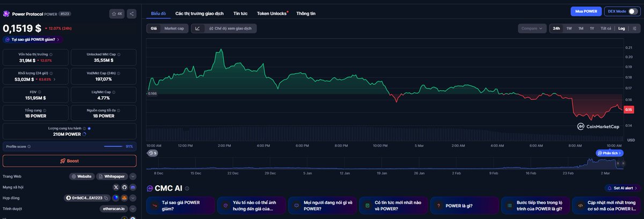Set chart range to Tất cả
The image size is (644, 219).
(606, 28)
